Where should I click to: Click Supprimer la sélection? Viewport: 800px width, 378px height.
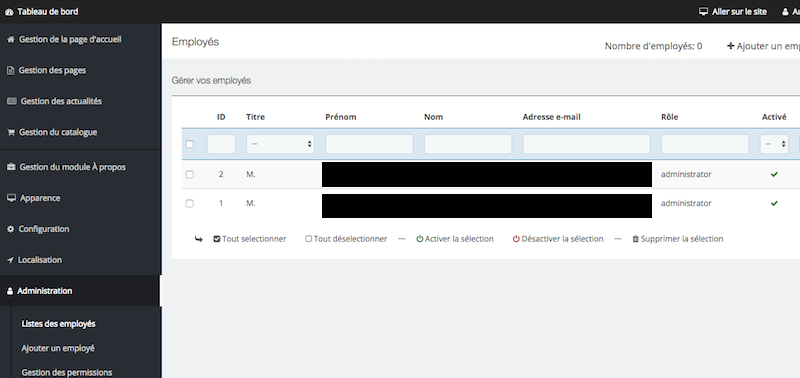tap(682, 239)
